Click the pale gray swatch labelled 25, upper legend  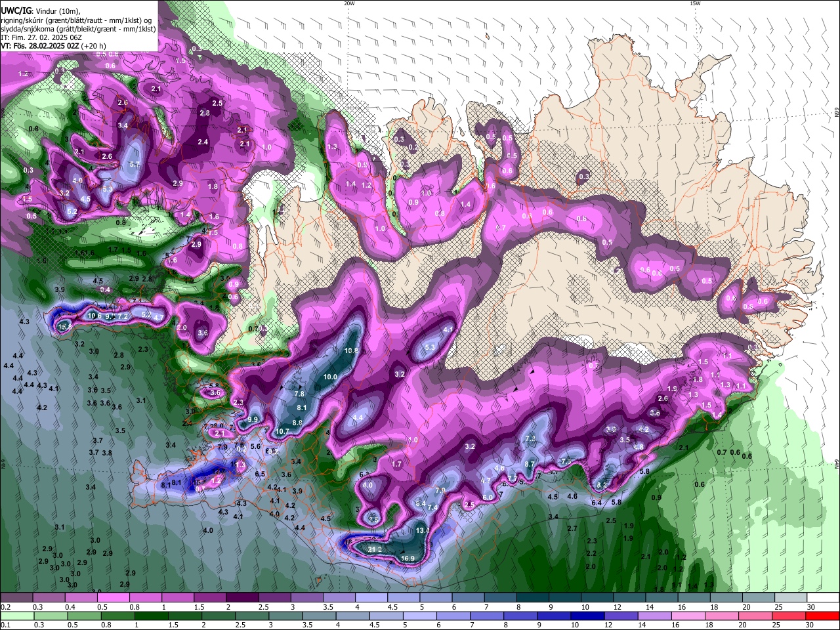point(791,598)
